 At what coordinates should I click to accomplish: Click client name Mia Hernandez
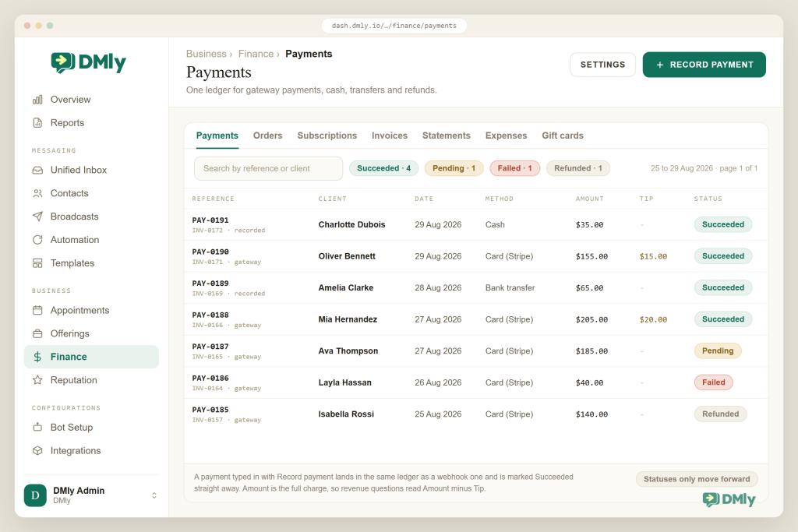click(x=348, y=319)
